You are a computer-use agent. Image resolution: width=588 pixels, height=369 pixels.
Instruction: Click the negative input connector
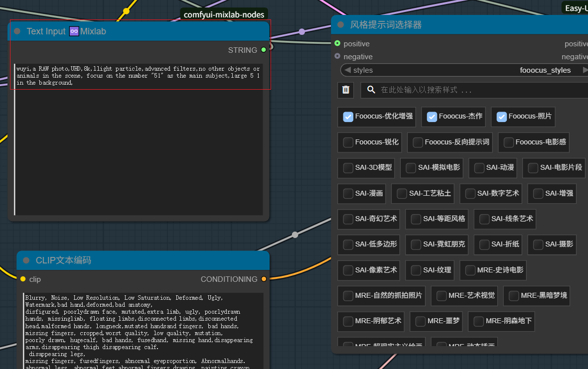coord(337,56)
